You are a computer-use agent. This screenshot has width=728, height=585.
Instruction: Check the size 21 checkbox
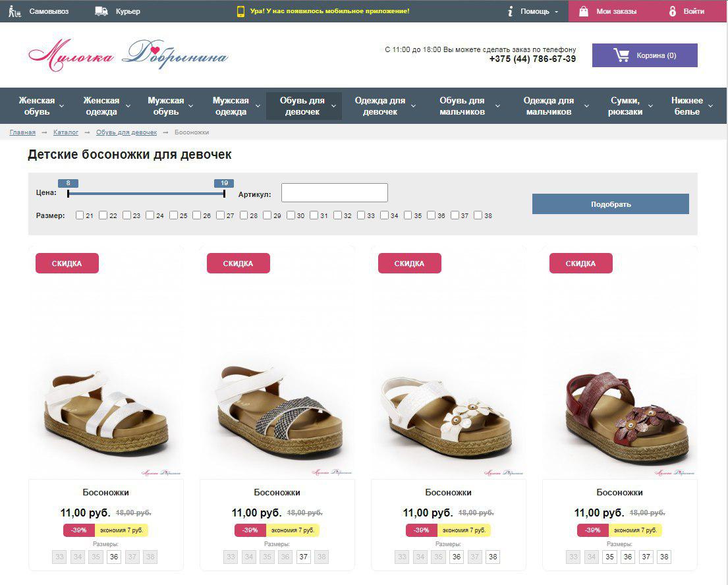[80, 215]
